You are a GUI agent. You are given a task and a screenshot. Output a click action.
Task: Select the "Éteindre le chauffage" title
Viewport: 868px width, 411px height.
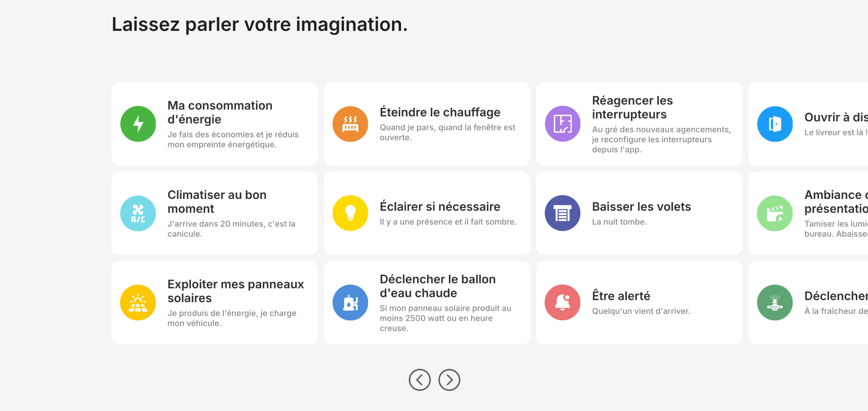tap(440, 112)
